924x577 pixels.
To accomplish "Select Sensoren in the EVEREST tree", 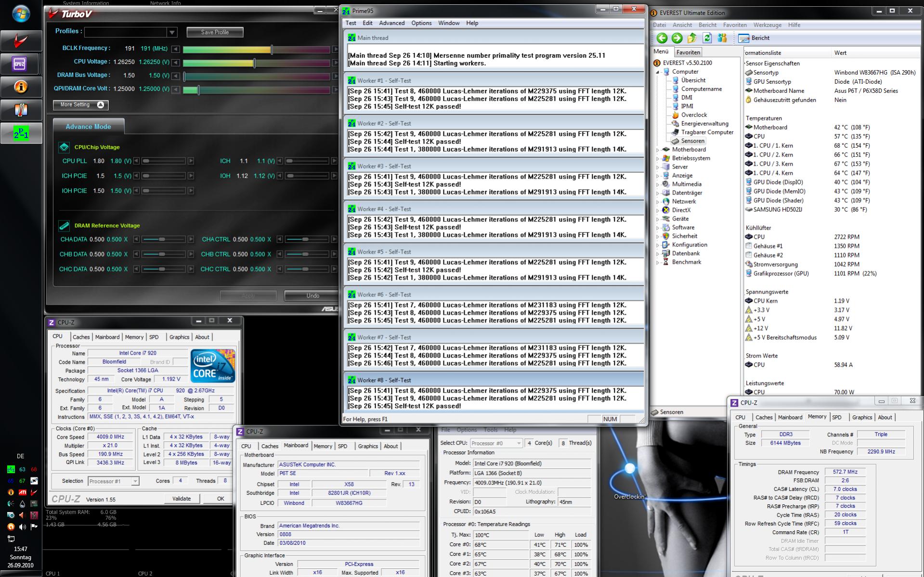I will pyautogui.click(x=693, y=141).
